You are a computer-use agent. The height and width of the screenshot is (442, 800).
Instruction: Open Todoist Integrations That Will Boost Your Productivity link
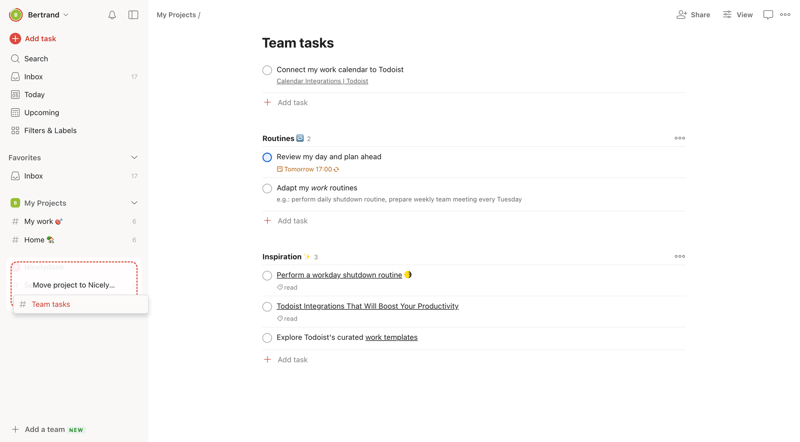pyautogui.click(x=367, y=306)
